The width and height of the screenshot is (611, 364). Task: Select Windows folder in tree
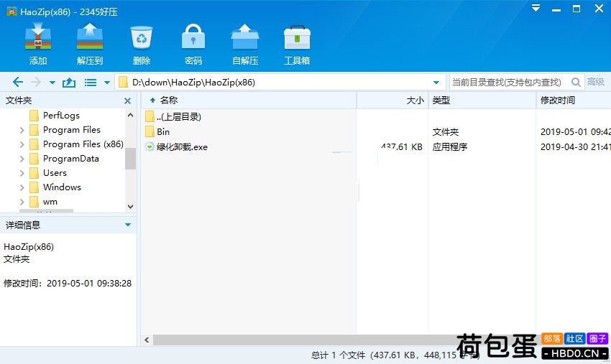62,187
